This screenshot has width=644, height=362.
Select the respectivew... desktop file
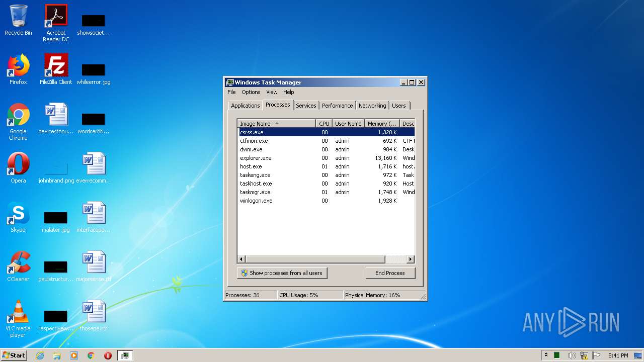[x=56, y=320]
